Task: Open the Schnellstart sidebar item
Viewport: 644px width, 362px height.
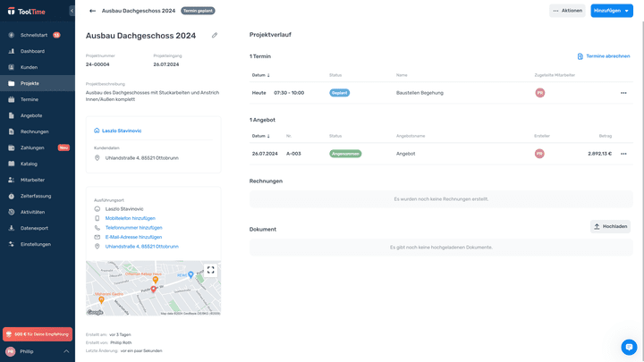Action: coord(38,35)
